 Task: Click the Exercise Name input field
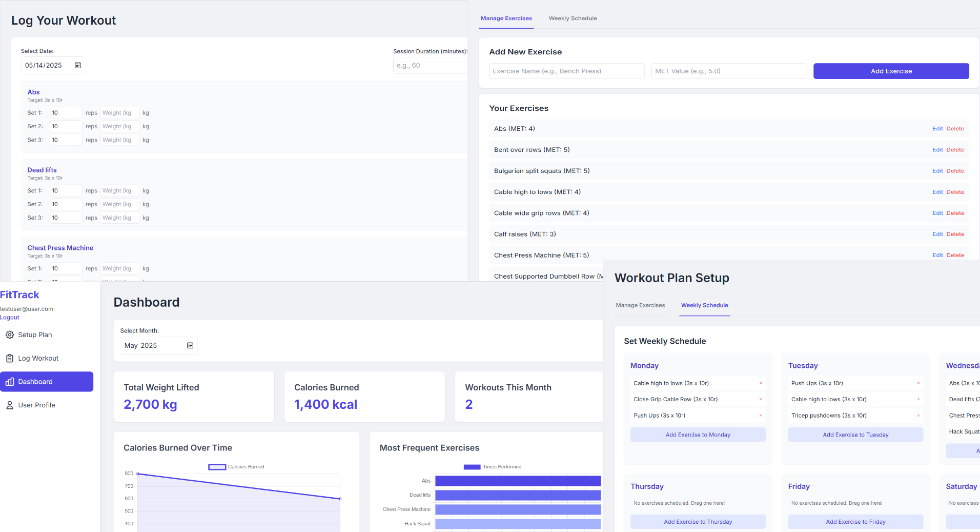click(x=566, y=71)
